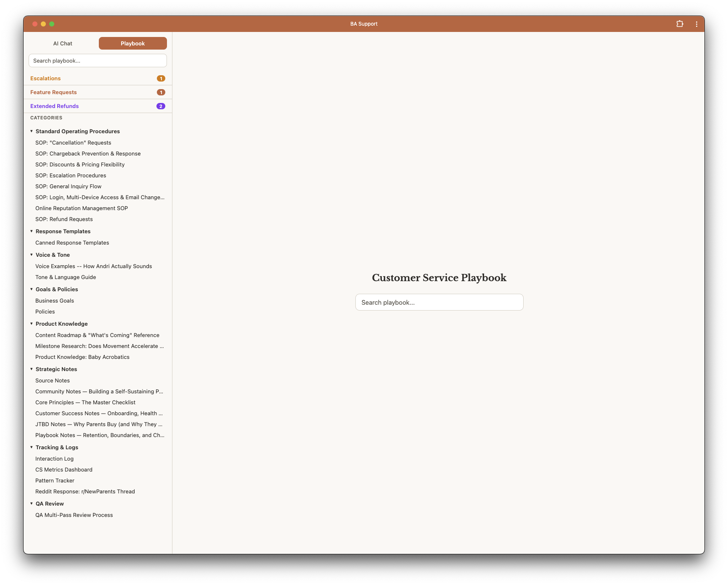
Task: Open QA Multi-Pass Review Process
Action: click(74, 515)
